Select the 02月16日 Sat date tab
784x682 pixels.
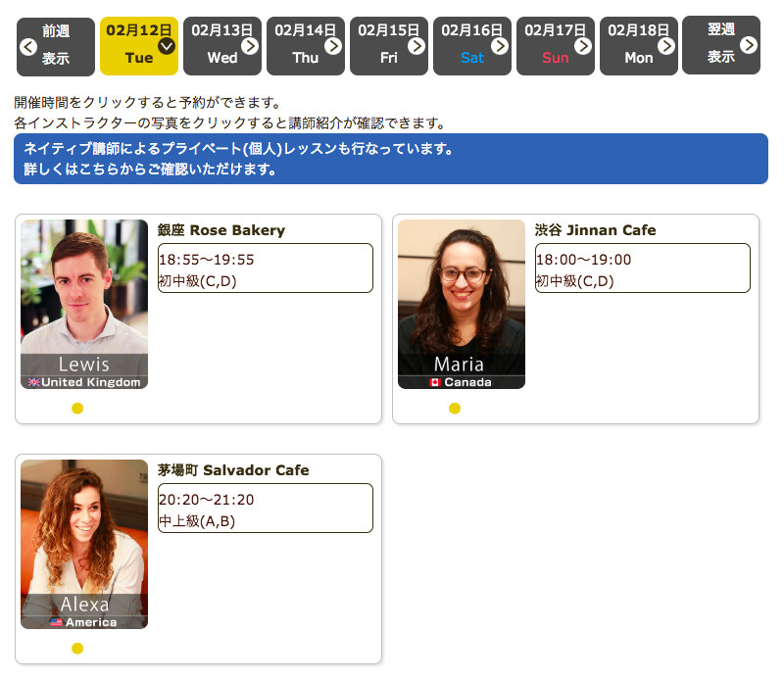471,46
